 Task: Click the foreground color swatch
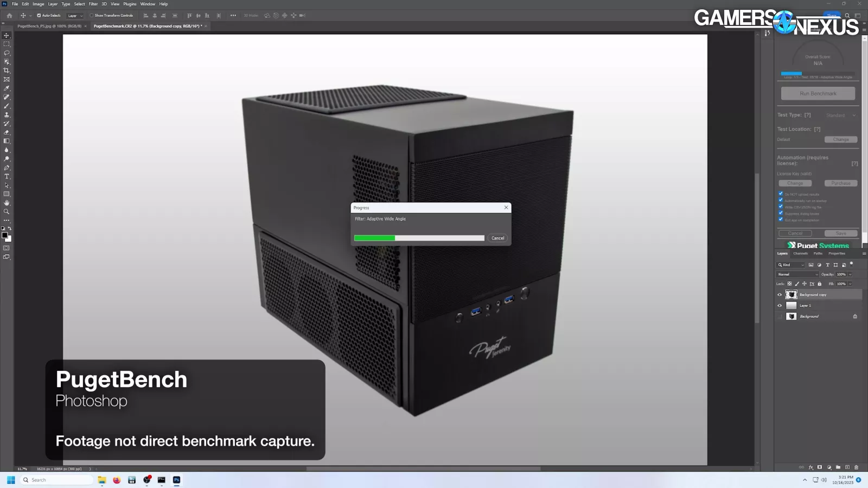(5, 235)
